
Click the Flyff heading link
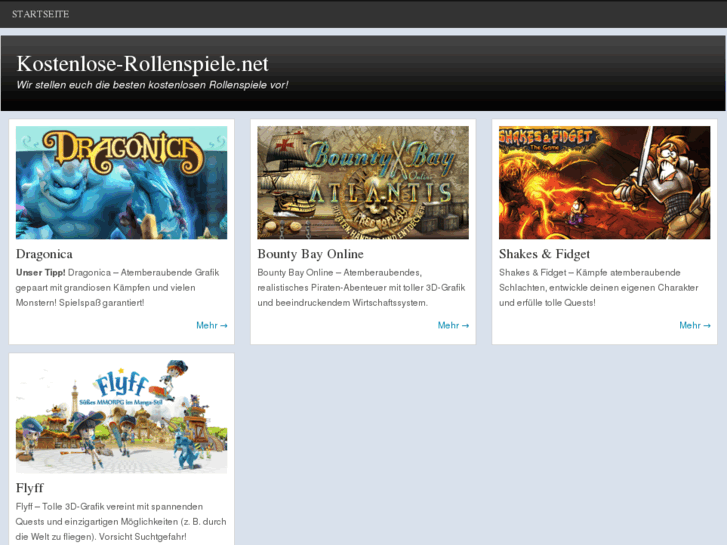(x=30, y=488)
